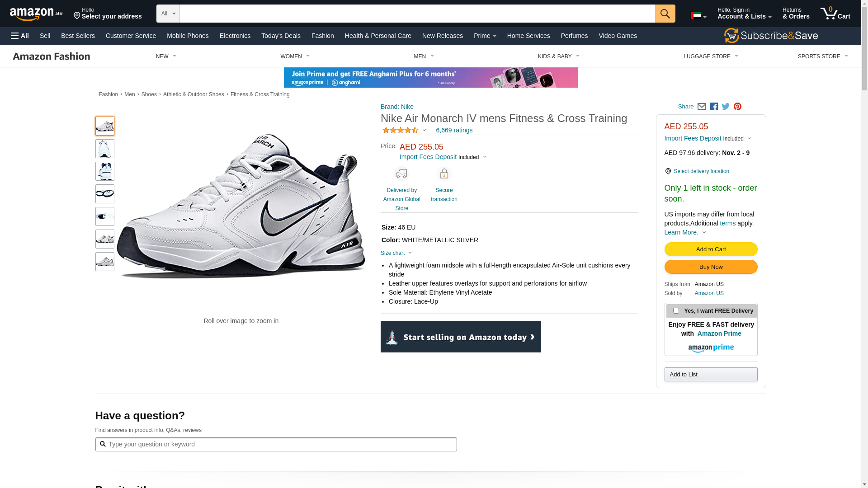Click the Buy Now button
Screen dimensions: 868x488
[x=711, y=267]
